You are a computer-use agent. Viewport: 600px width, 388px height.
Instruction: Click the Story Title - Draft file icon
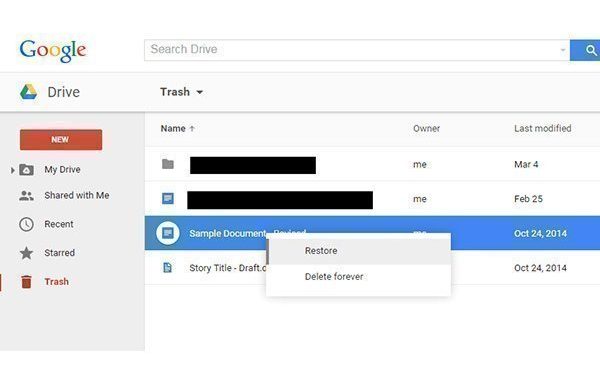click(167, 267)
